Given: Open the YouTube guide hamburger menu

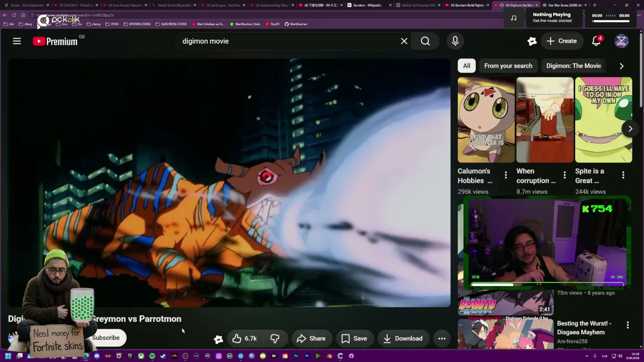Looking at the screenshot, I should [17, 41].
